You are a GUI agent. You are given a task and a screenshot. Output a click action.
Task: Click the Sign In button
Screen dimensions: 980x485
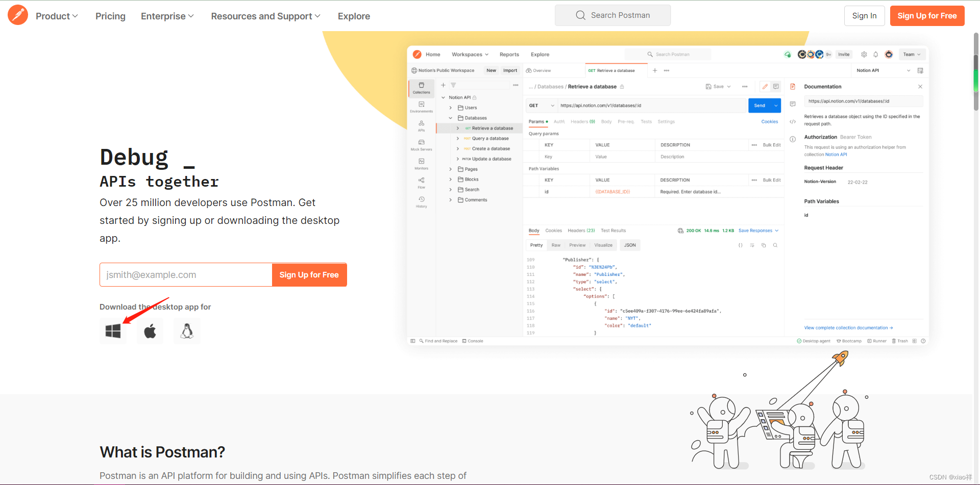[x=864, y=16]
